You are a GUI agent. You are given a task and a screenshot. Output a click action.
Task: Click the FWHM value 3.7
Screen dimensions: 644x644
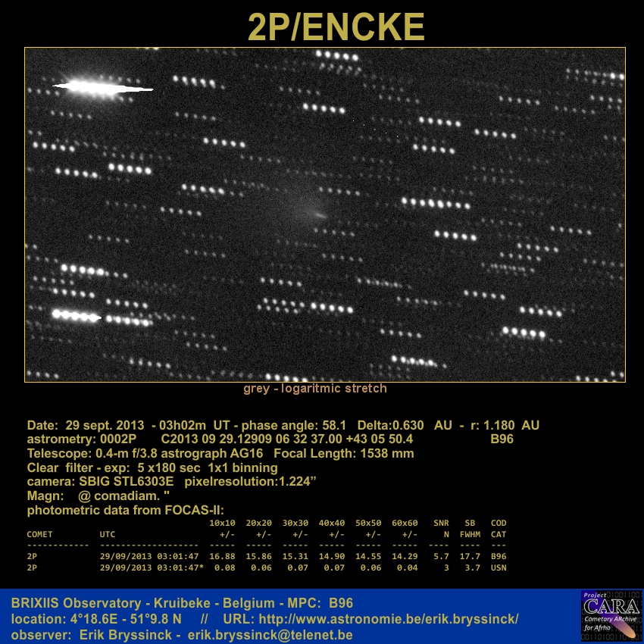coord(473,567)
